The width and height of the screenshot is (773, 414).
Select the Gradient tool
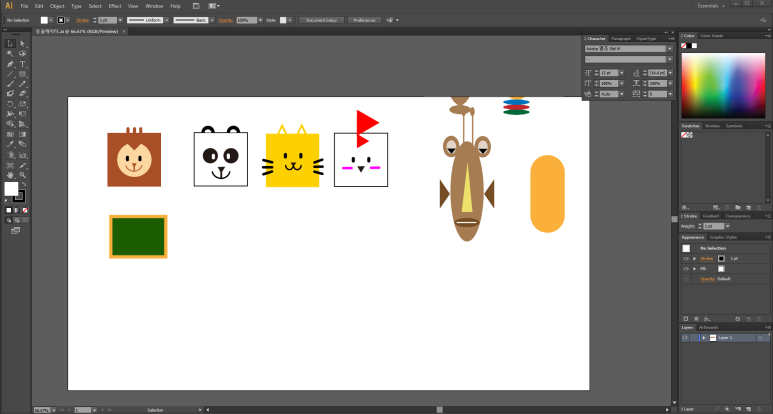(22, 134)
